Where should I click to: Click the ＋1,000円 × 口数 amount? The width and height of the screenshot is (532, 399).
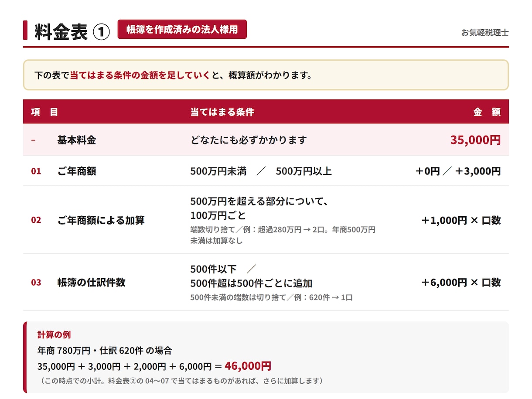pos(461,220)
